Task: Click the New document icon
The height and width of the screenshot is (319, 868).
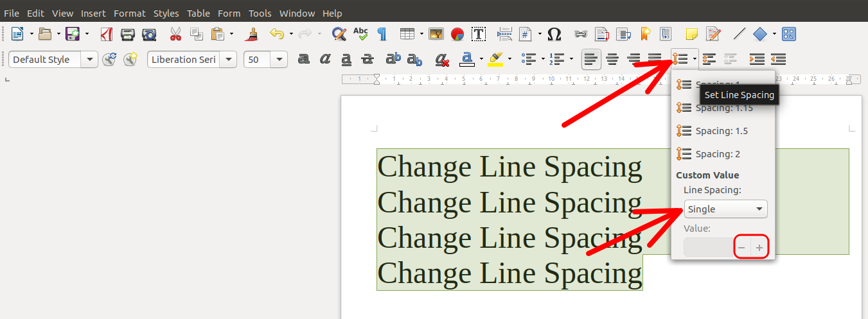Action: click(17, 33)
